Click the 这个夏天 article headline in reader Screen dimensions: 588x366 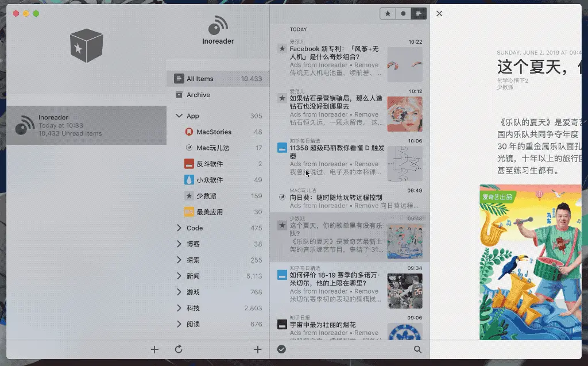coord(539,68)
